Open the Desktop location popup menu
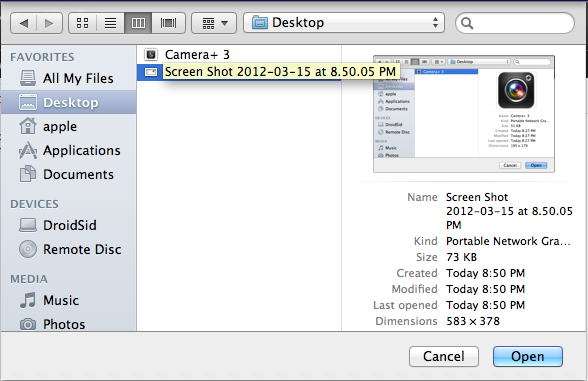The width and height of the screenshot is (588, 381). pyautogui.click(x=344, y=23)
